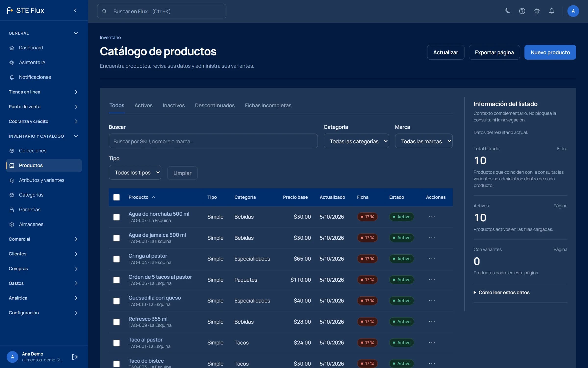The width and height of the screenshot is (588, 368).
Task: Open the Todas las marcas dropdown
Action: click(x=424, y=141)
